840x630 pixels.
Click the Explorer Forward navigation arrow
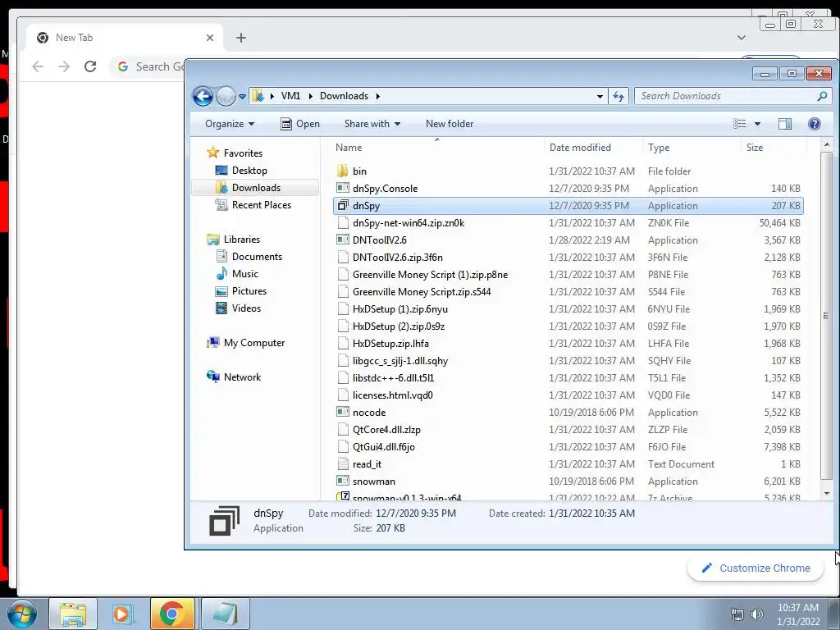tap(226, 97)
